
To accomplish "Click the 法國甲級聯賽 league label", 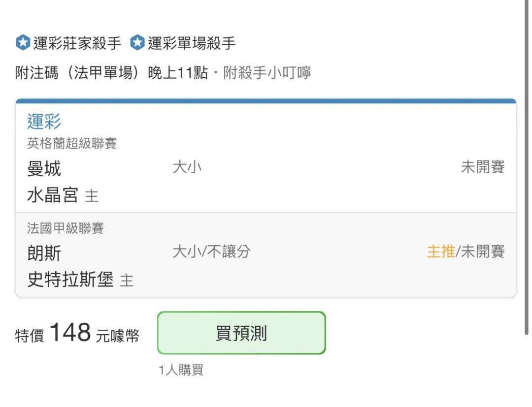I will [66, 228].
